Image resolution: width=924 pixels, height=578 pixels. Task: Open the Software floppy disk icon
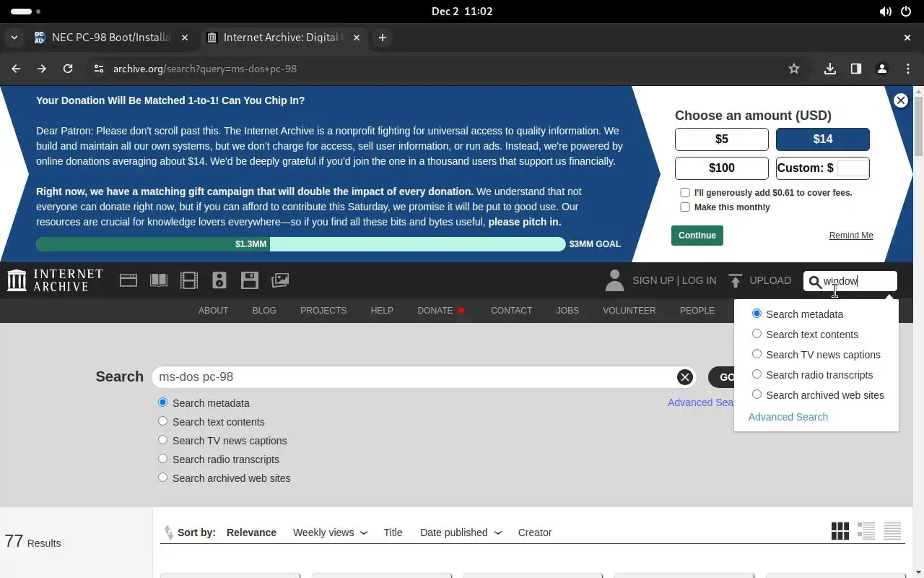pos(250,280)
